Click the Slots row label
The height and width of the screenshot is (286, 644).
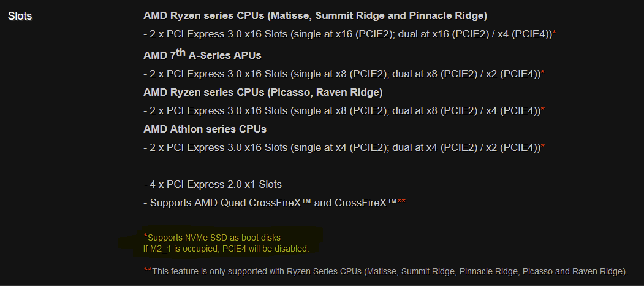[20, 16]
